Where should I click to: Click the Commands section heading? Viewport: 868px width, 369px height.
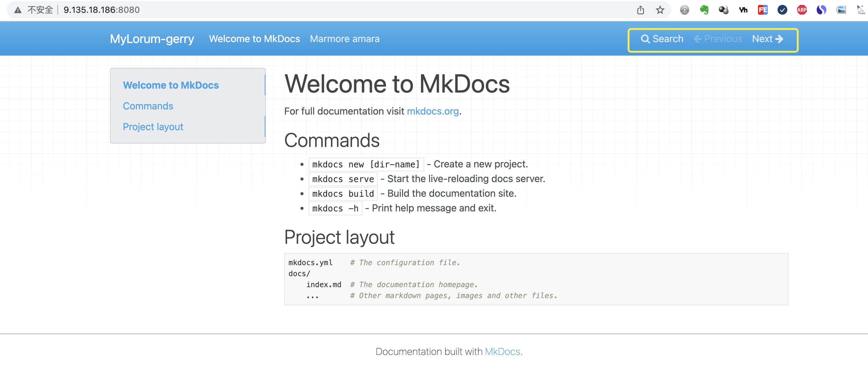coord(332,141)
